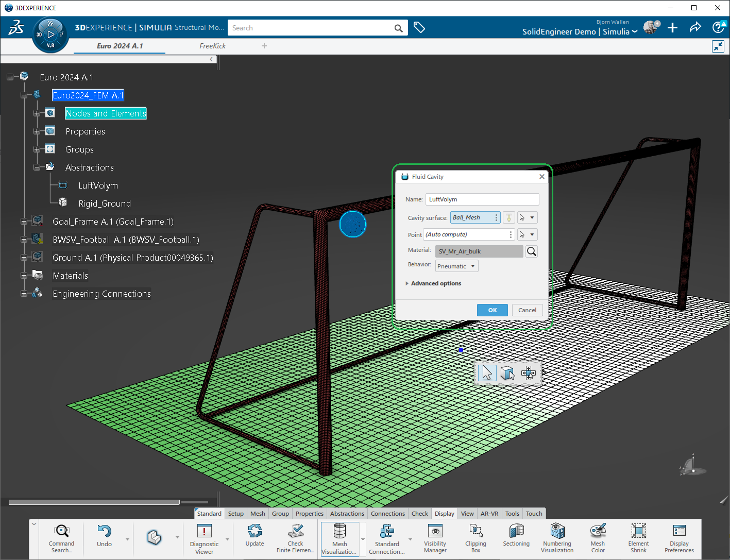Click the material search magnifier icon
Image resolution: width=730 pixels, height=560 pixels.
pyautogui.click(x=531, y=251)
